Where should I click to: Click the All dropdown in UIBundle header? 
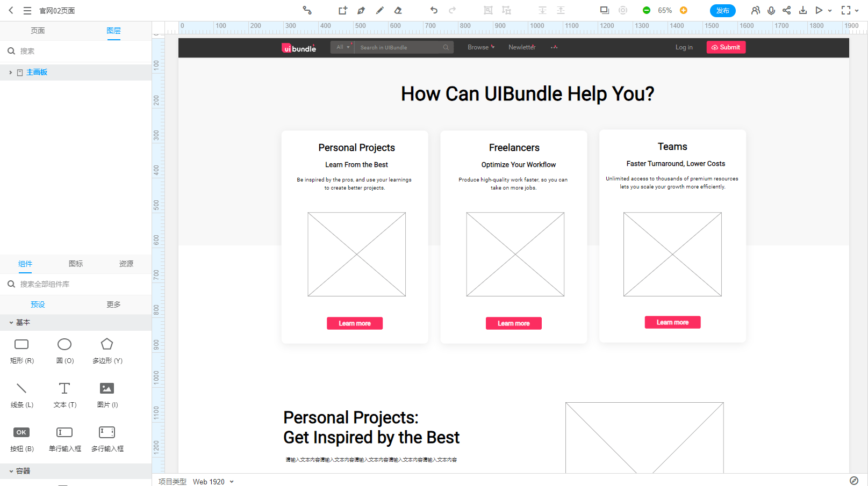click(x=342, y=47)
